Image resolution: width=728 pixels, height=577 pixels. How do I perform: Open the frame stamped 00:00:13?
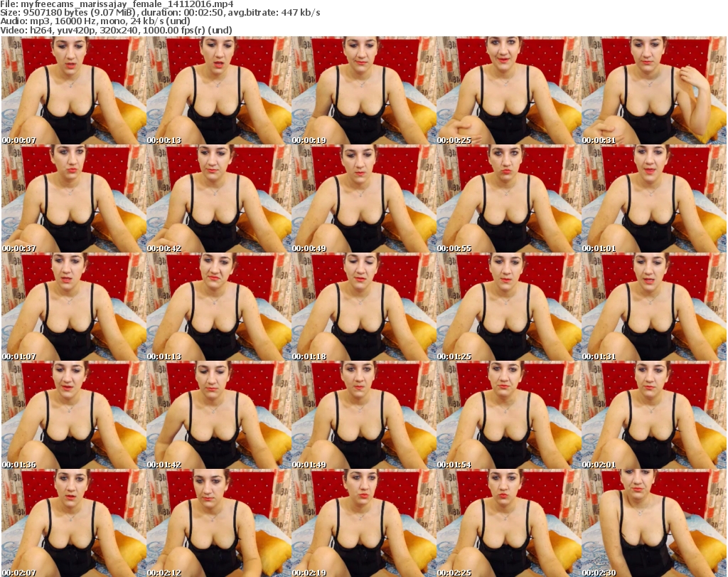[x=219, y=90]
